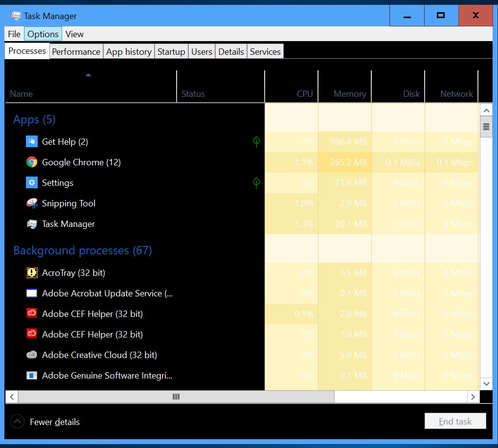Switch to the Performance tab
Image resolution: width=498 pixels, height=448 pixels.
point(76,52)
